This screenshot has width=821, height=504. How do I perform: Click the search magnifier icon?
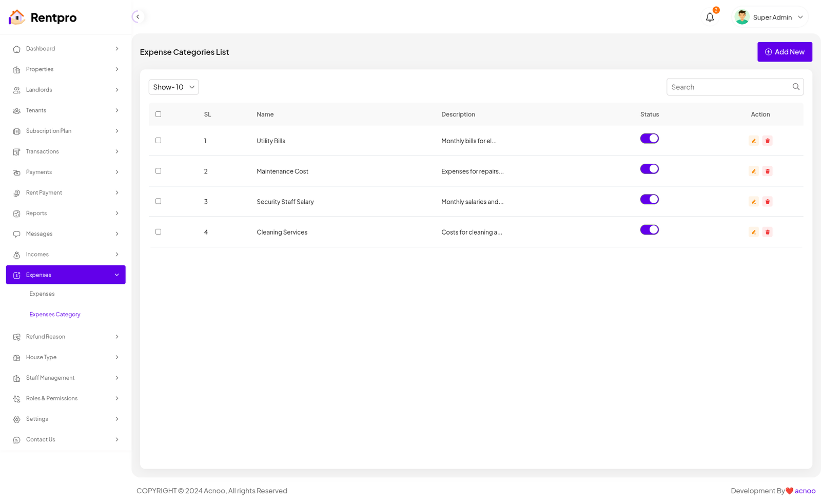796,87
